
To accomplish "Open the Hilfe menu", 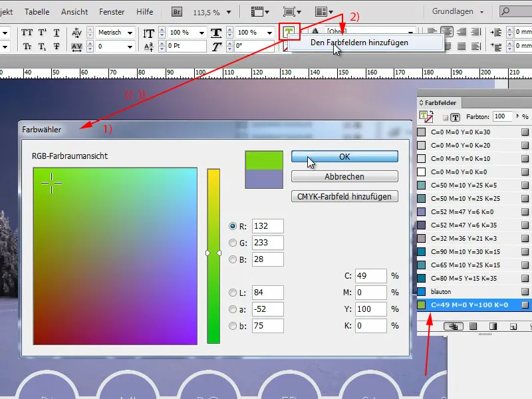I will pos(144,11).
